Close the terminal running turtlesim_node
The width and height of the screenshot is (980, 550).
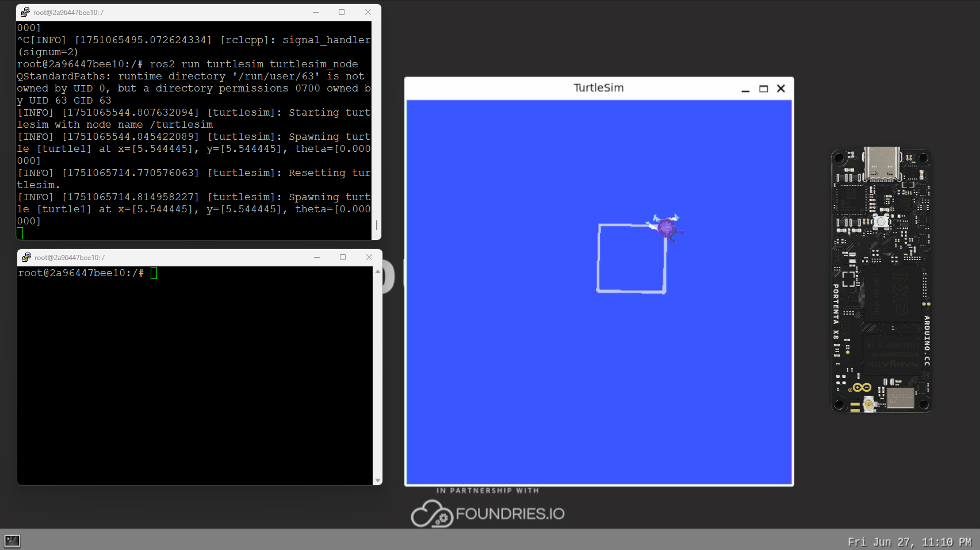click(x=368, y=12)
